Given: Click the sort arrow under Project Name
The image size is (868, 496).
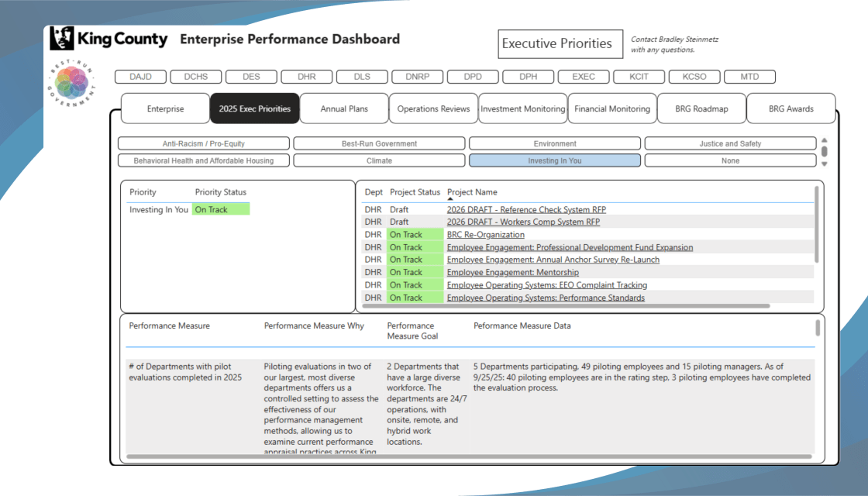Looking at the screenshot, I should click(450, 199).
